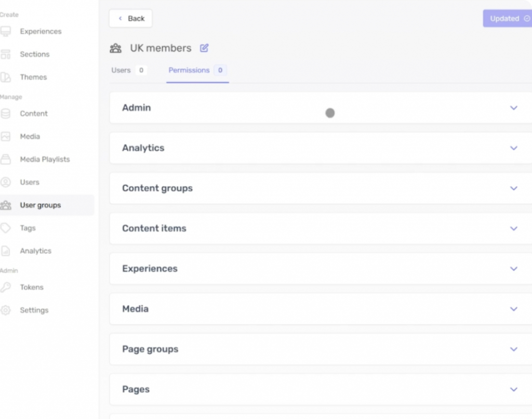Viewport: 532px width, 419px height.
Task: Open Media Playlists via its icon
Action: coord(6,160)
